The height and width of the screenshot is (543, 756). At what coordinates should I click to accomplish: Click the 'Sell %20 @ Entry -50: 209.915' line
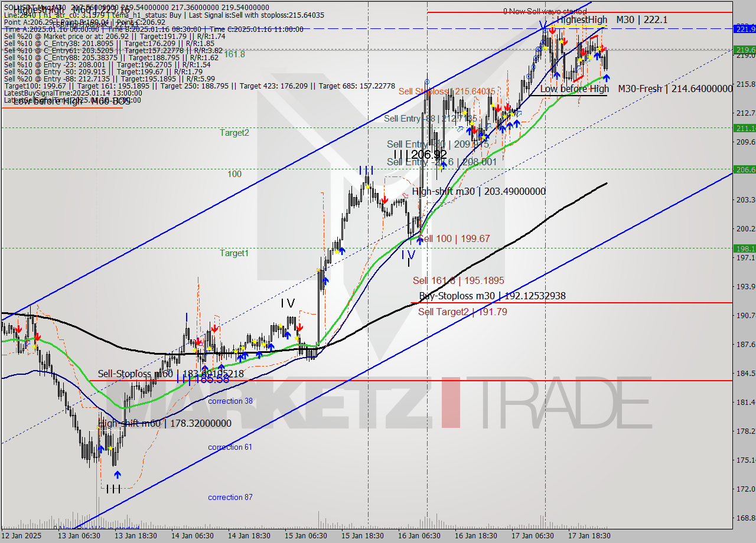103,71
